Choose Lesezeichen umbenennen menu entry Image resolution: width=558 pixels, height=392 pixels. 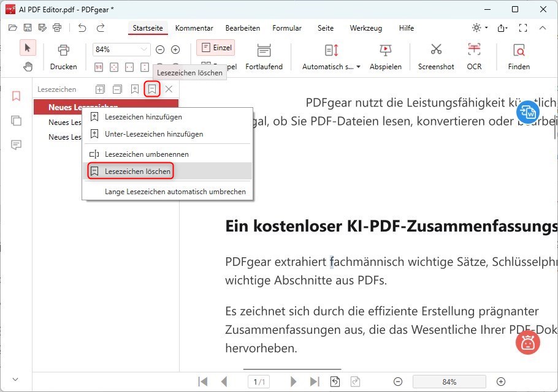click(x=167, y=154)
